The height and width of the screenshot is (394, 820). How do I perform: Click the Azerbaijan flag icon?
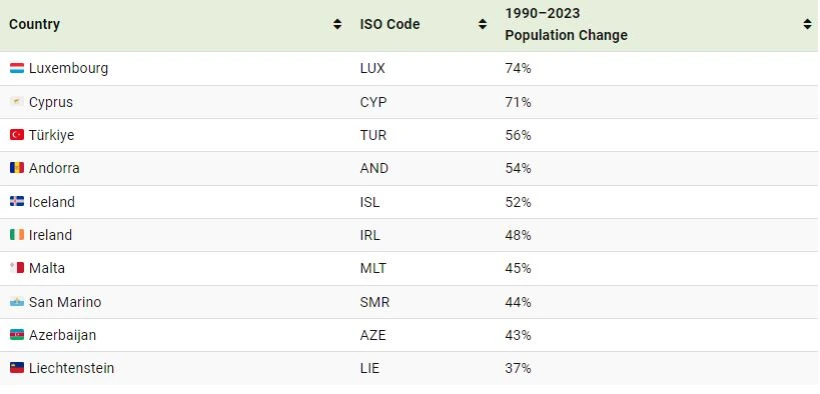[17, 335]
